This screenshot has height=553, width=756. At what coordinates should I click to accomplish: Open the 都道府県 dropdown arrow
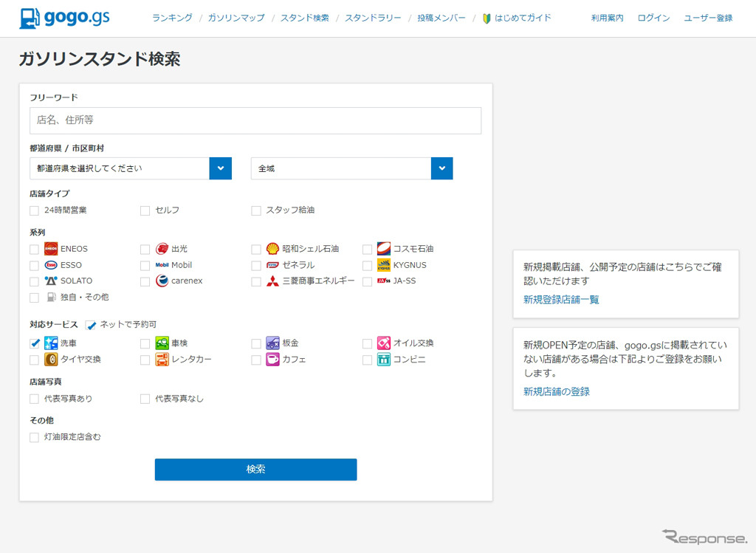(x=220, y=168)
